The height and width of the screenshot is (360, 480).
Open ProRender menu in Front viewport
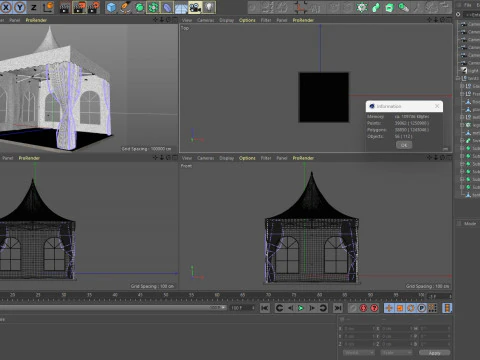(303, 158)
